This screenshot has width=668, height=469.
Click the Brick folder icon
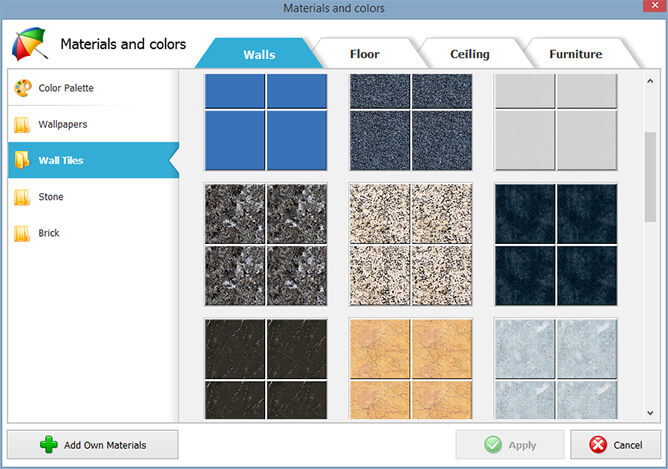pos(22,233)
